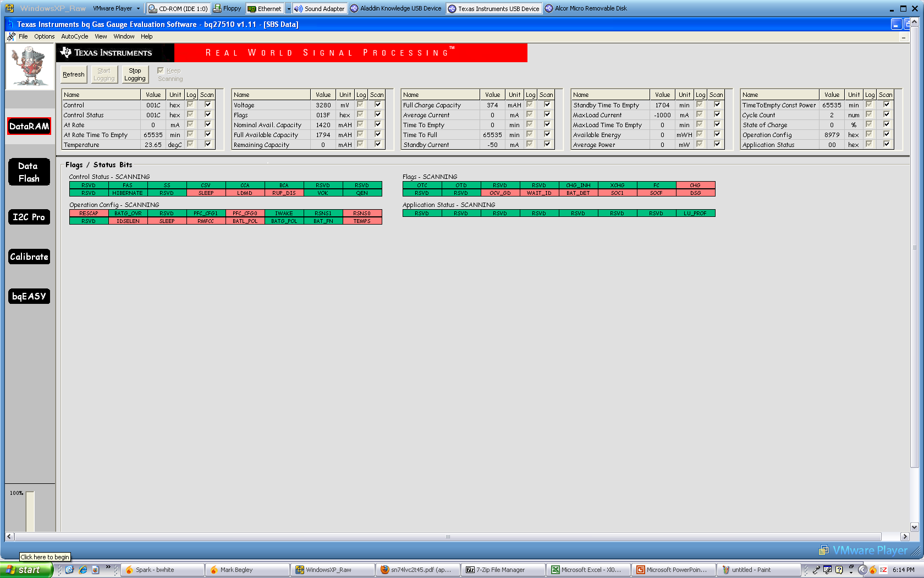The image size is (924, 578).
Task: Click the Stop Logging button
Action: (x=135, y=74)
